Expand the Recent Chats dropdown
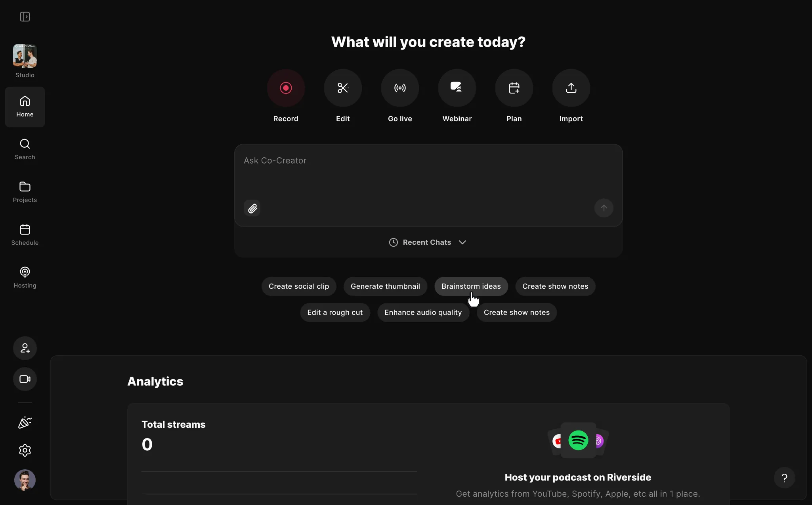812x505 pixels. click(x=428, y=242)
